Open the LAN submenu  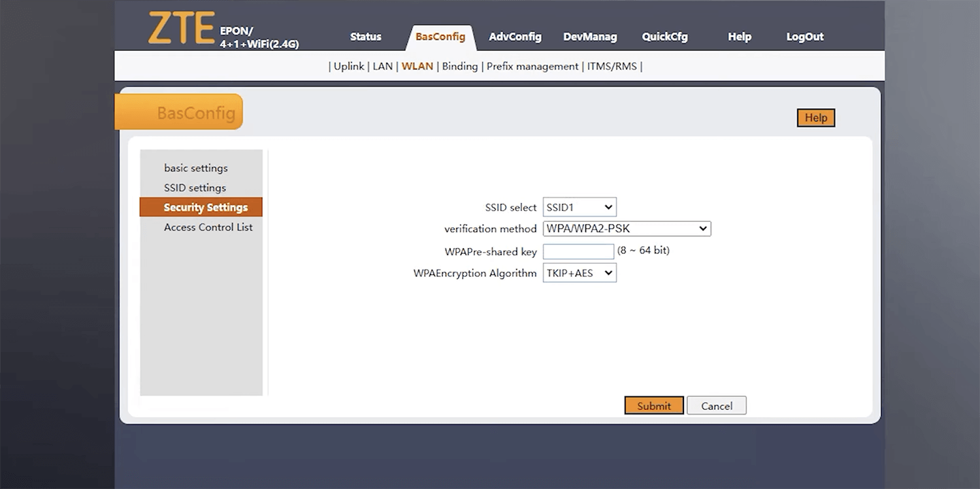click(x=382, y=66)
